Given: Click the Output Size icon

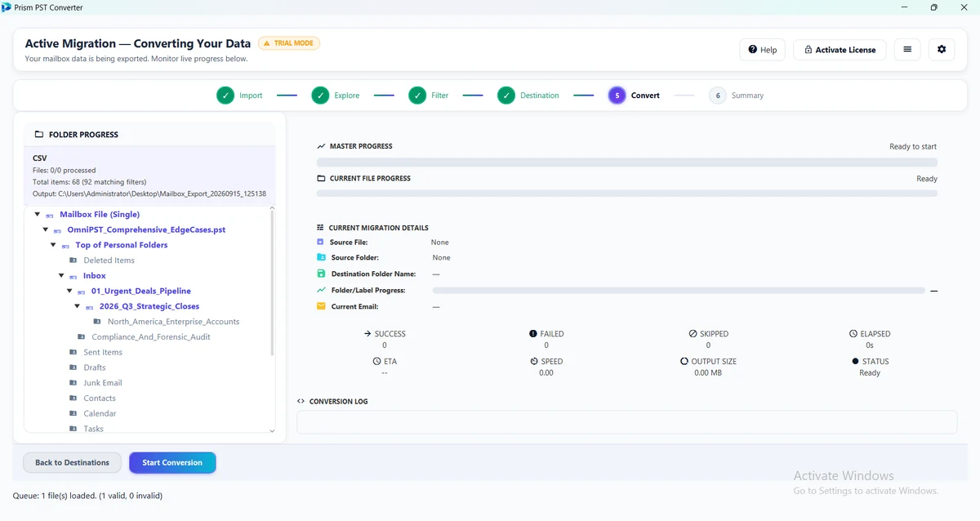Looking at the screenshot, I should tap(684, 361).
